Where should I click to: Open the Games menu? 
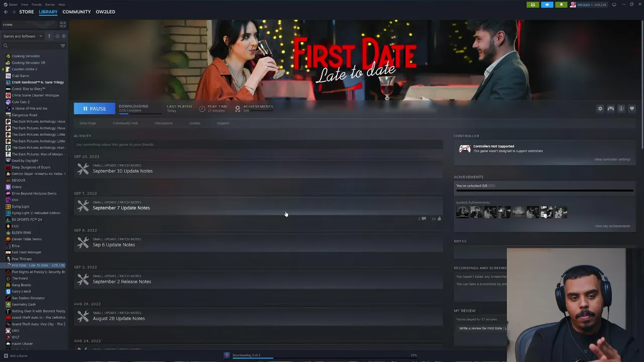pyautogui.click(x=50, y=5)
